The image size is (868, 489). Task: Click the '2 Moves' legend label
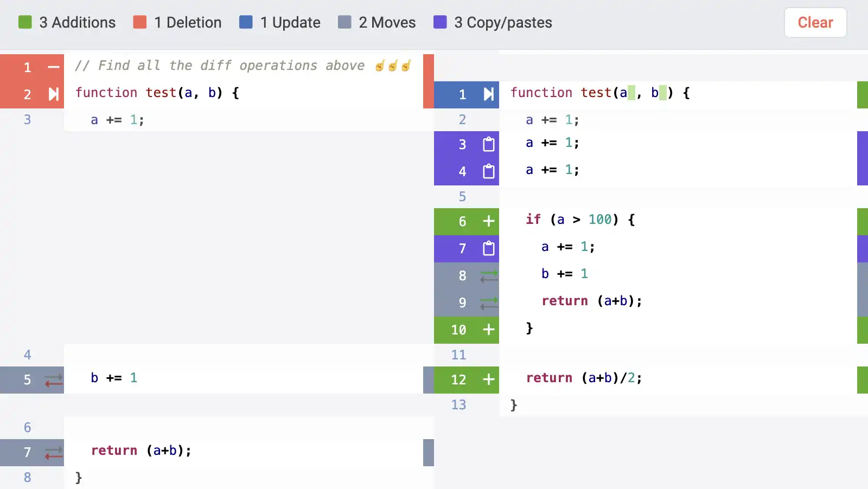click(387, 22)
